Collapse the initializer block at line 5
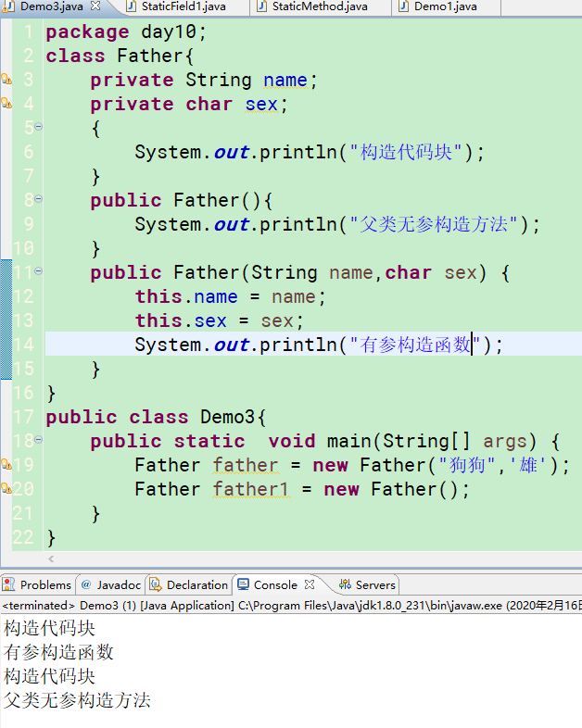The width and height of the screenshot is (582, 728). pos(39,127)
